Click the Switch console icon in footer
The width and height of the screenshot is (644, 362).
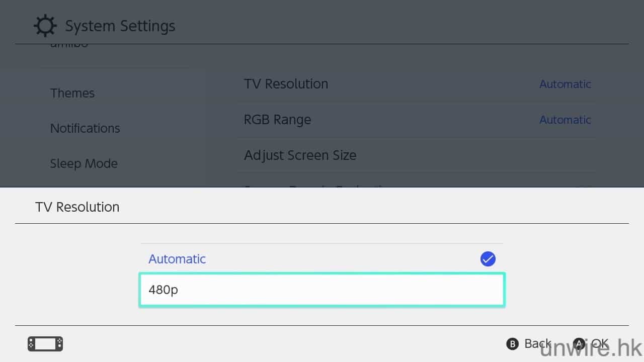tap(45, 344)
